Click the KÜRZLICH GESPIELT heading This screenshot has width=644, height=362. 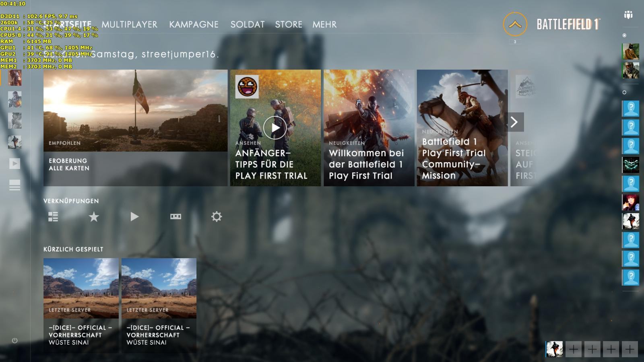(x=73, y=249)
